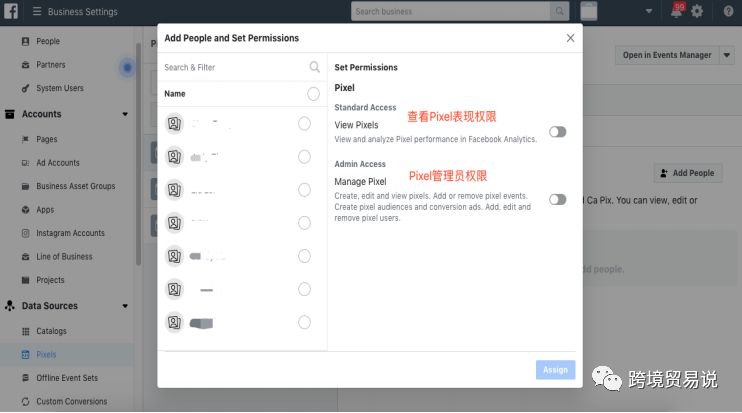
Task: Open the hamburger menu beside Business Settings
Action: (37, 12)
